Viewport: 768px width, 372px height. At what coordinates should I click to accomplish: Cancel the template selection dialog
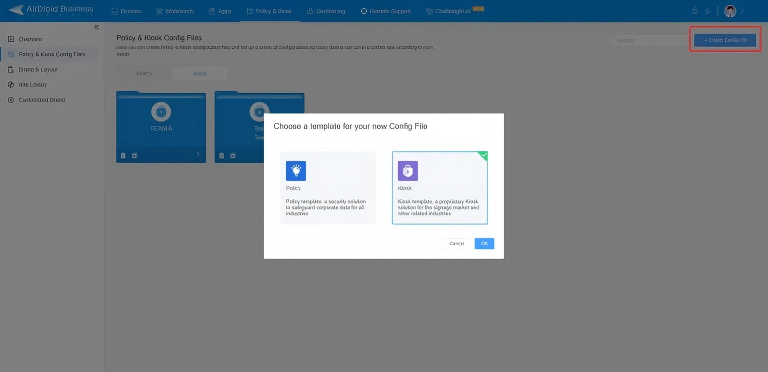coord(456,243)
